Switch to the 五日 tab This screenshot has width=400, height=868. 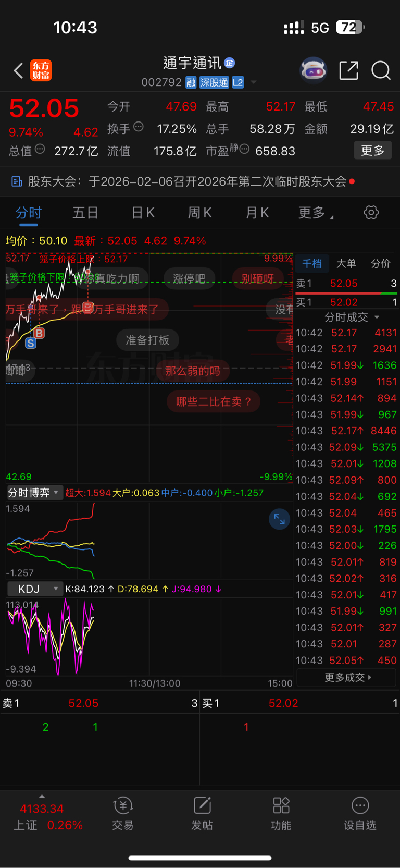(85, 213)
